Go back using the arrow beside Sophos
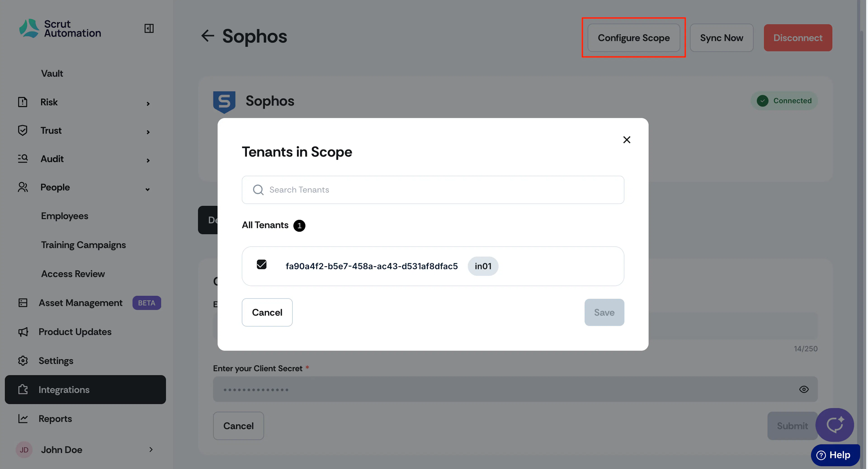Image resolution: width=868 pixels, height=469 pixels. click(x=208, y=36)
